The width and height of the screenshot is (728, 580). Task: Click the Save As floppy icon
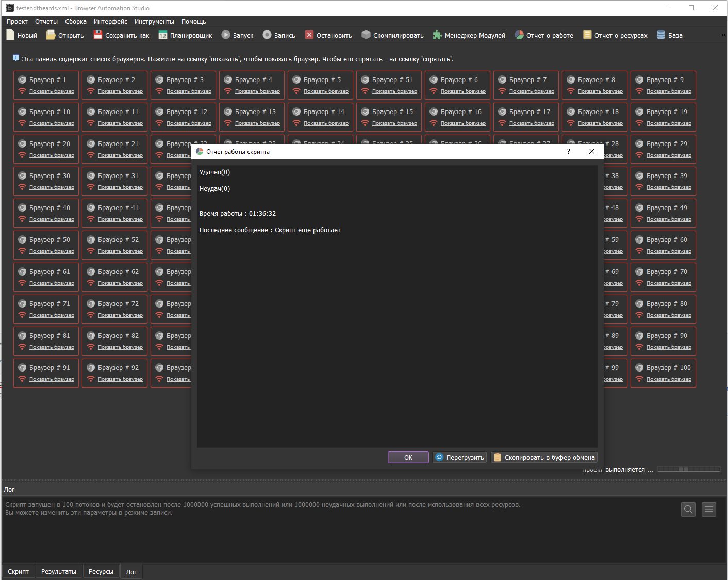pyautogui.click(x=98, y=35)
